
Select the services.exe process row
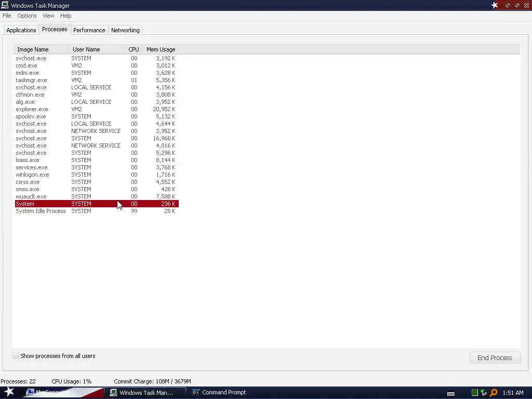point(97,167)
